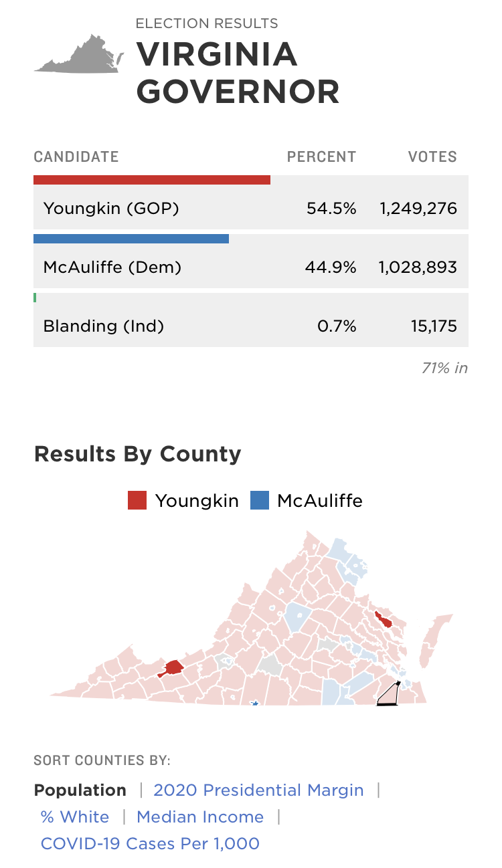Screen dimensions: 502x868
Task: Click McAuliffe's blue vote share bar
Action: pos(131,239)
